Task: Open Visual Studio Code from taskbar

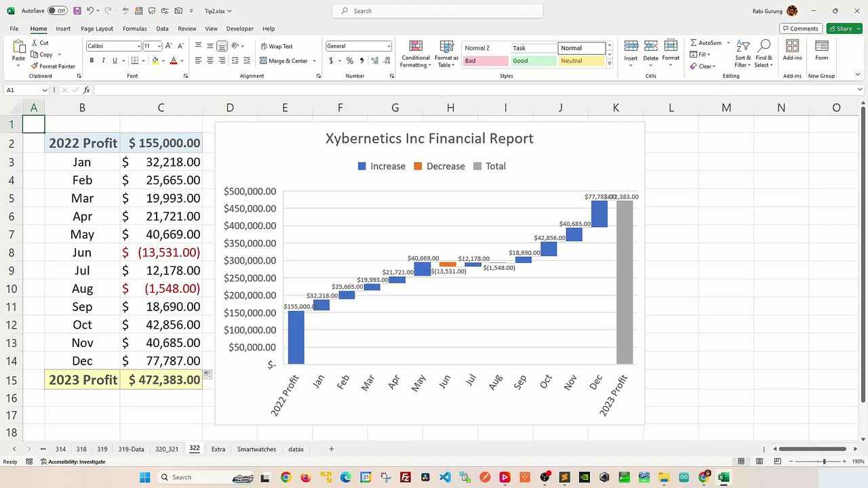Action: click(x=445, y=477)
